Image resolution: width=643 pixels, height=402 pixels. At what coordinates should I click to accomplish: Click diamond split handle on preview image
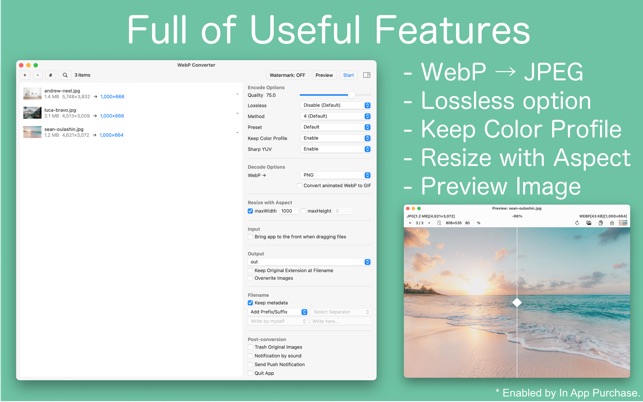coord(517,302)
